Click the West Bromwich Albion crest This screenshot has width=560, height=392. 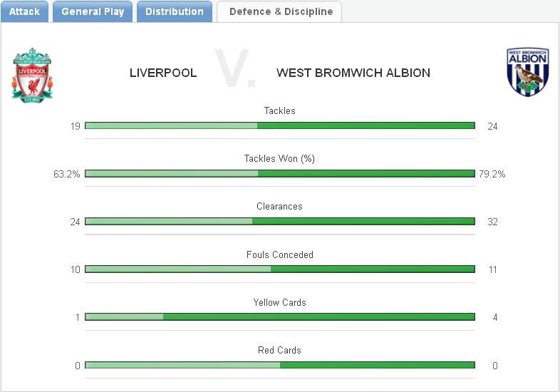tap(527, 72)
